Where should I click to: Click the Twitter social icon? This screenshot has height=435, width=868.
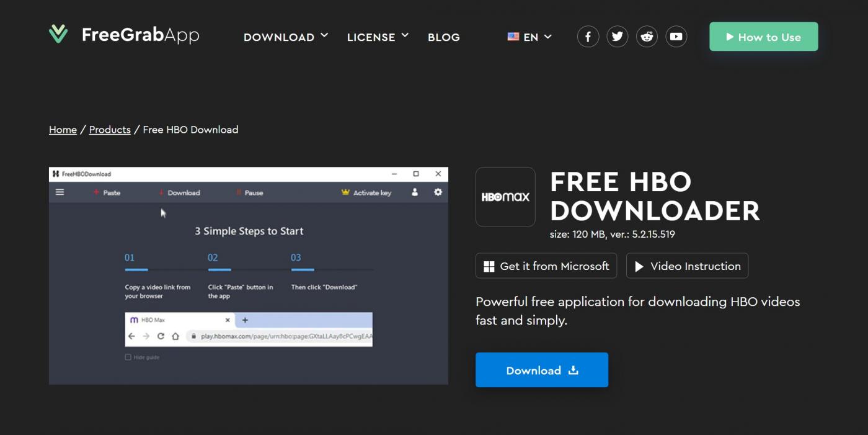tap(617, 36)
